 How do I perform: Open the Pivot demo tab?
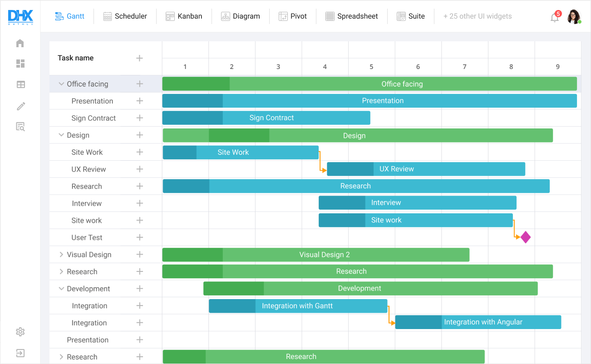[x=293, y=16]
